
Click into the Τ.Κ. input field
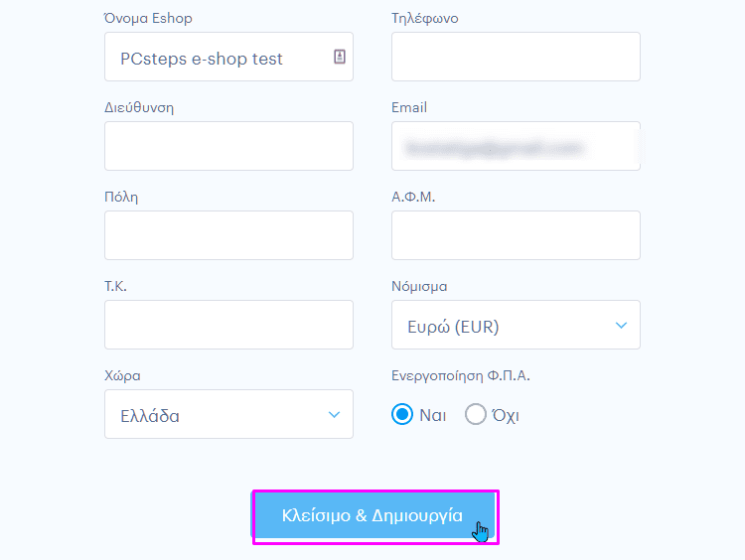click(228, 325)
